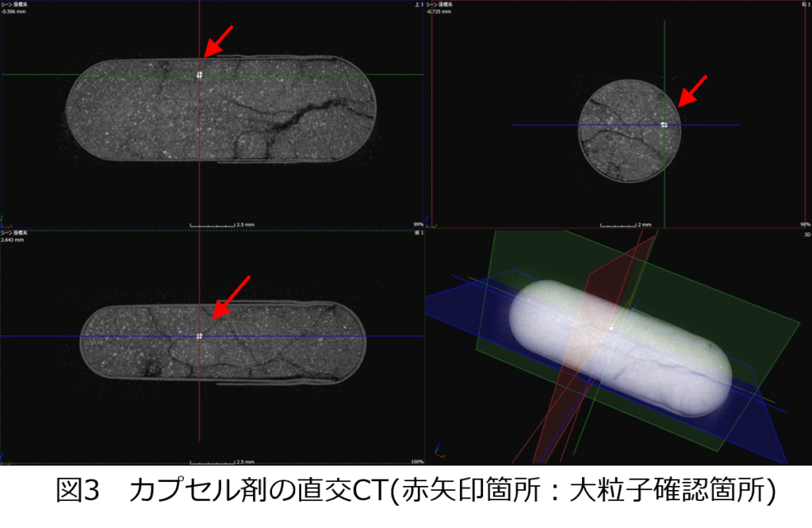Click the crosshair center marker in the top-left slice view
Screen dimensions: 812x528
pyautogui.click(x=200, y=75)
